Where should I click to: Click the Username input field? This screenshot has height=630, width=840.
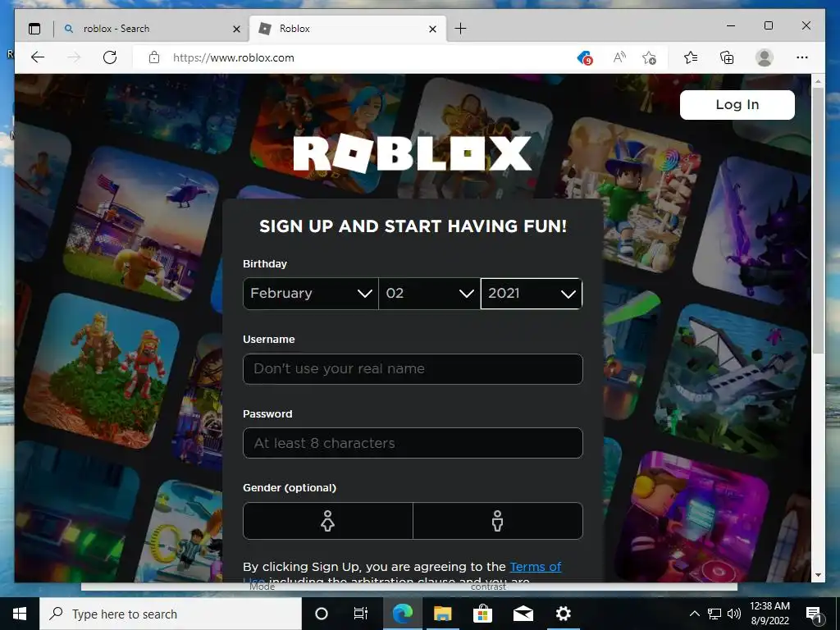click(413, 368)
